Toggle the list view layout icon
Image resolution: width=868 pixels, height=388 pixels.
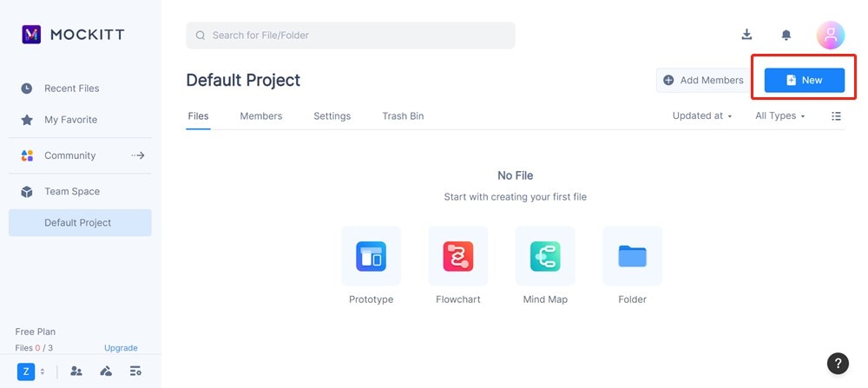coord(837,116)
